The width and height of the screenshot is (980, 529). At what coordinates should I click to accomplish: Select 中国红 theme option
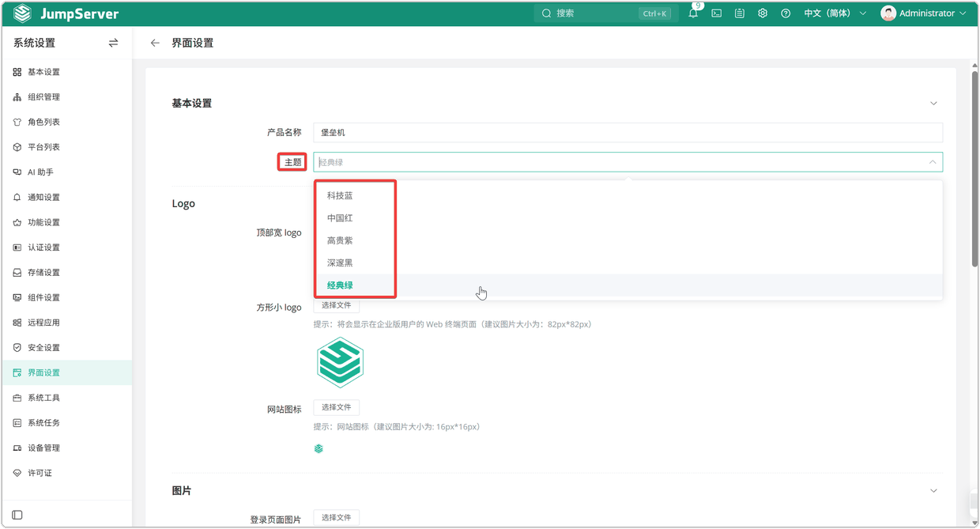click(x=628, y=217)
